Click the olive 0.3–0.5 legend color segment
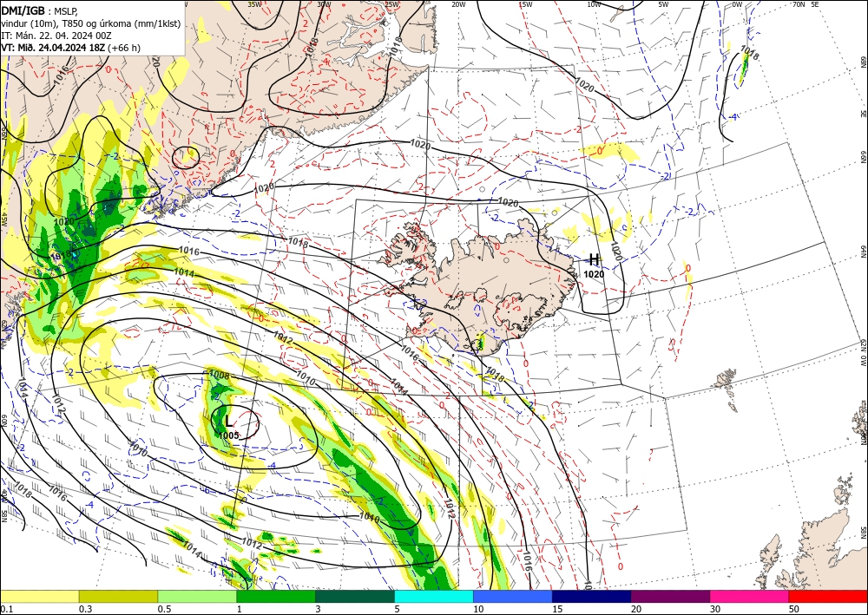Screen dimensions: 868x615 (118, 596)
